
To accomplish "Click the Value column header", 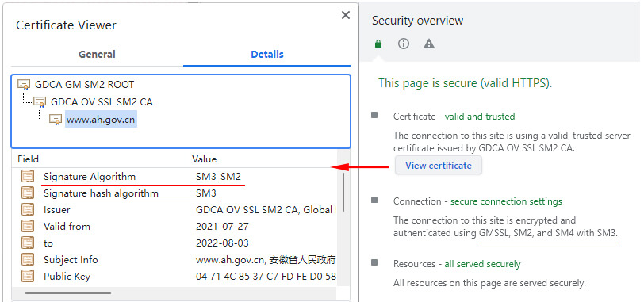I will [x=204, y=159].
